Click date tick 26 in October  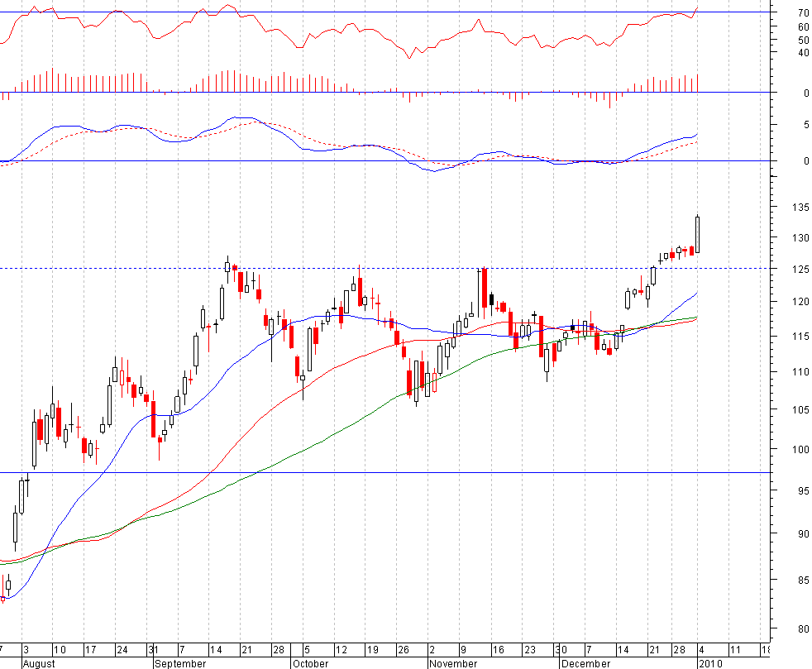pos(404,649)
